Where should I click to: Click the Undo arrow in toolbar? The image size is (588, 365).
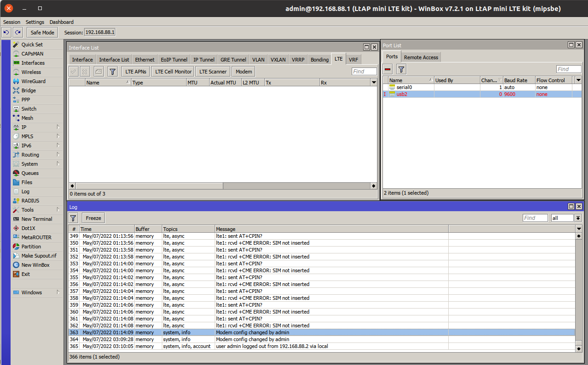pos(6,32)
